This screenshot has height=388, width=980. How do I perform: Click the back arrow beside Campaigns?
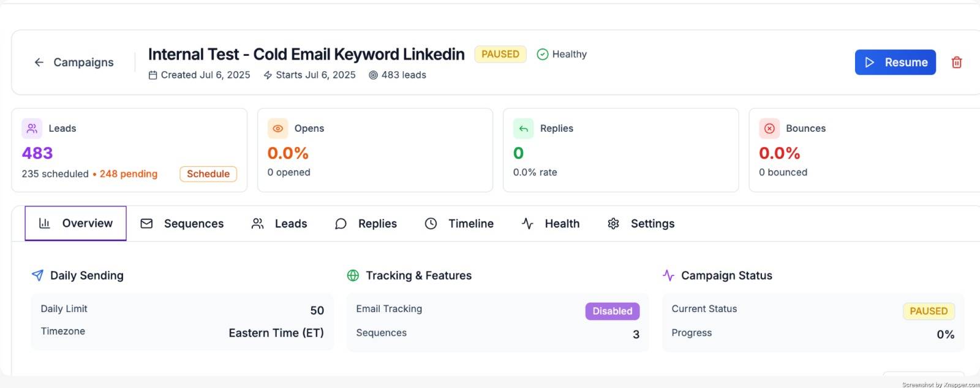coord(39,63)
